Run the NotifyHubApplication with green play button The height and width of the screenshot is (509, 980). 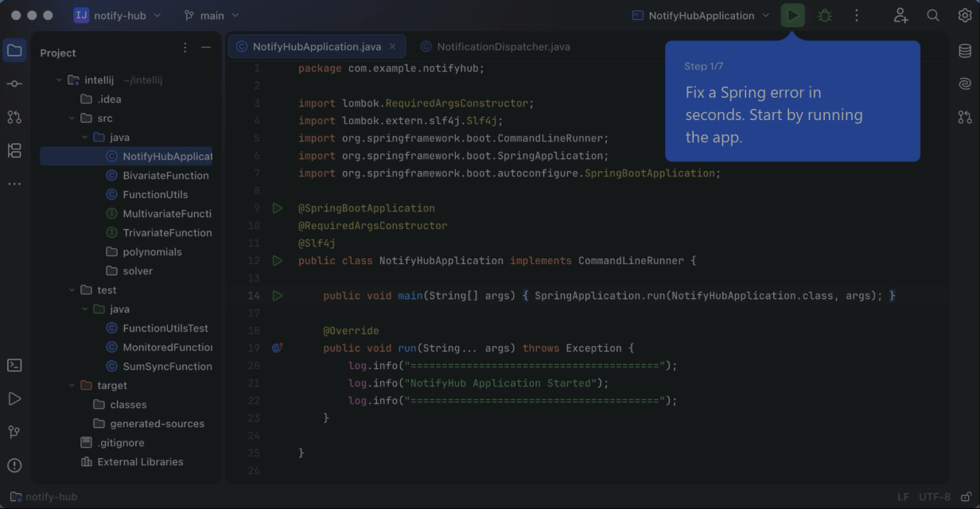click(x=792, y=15)
